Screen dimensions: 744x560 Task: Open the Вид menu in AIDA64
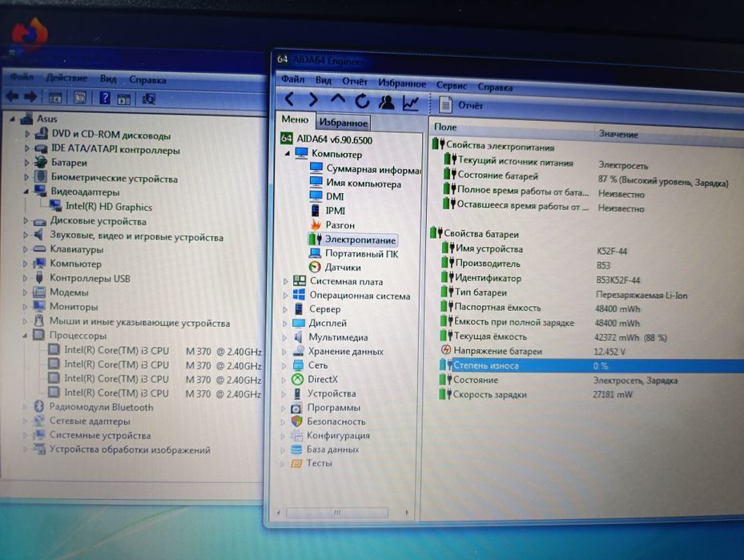[x=323, y=80]
